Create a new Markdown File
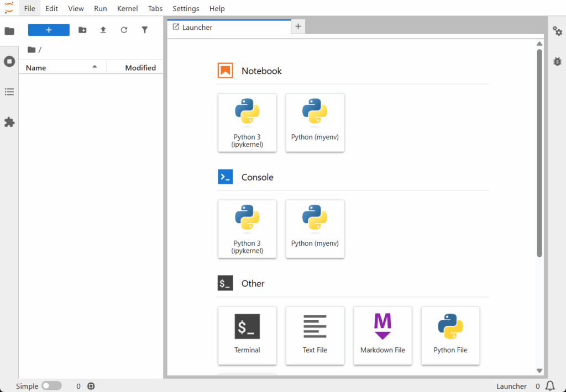The height and width of the screenshot is (392, 566). tap(382, 336)
